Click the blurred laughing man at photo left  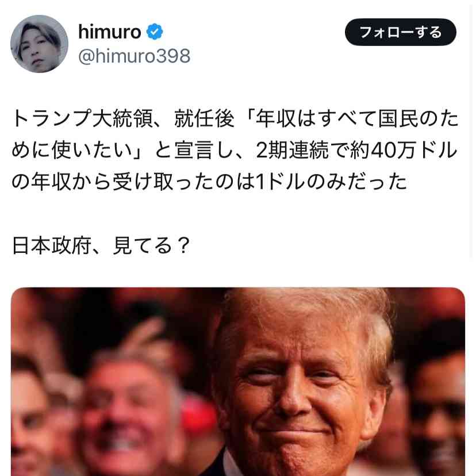pos(128,416)
